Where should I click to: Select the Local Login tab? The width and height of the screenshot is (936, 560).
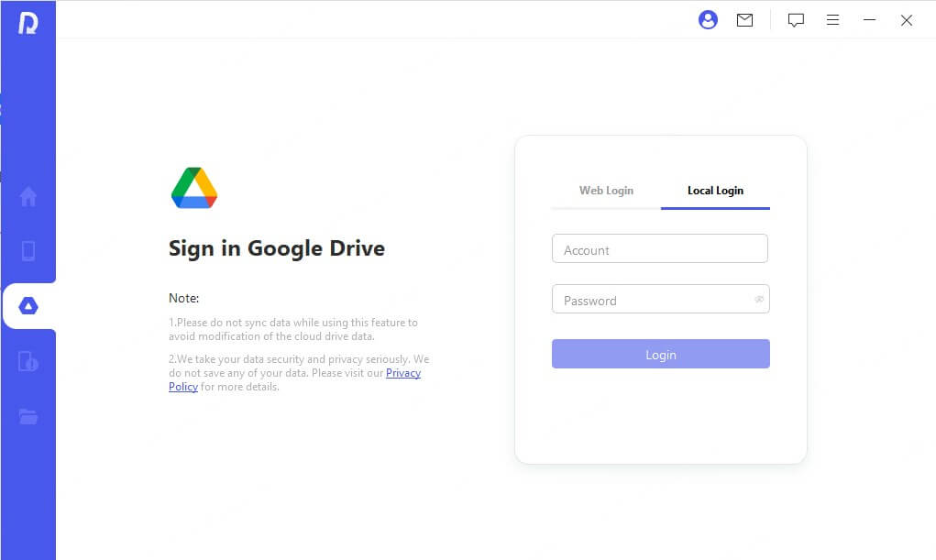click(x=715, y=191)
